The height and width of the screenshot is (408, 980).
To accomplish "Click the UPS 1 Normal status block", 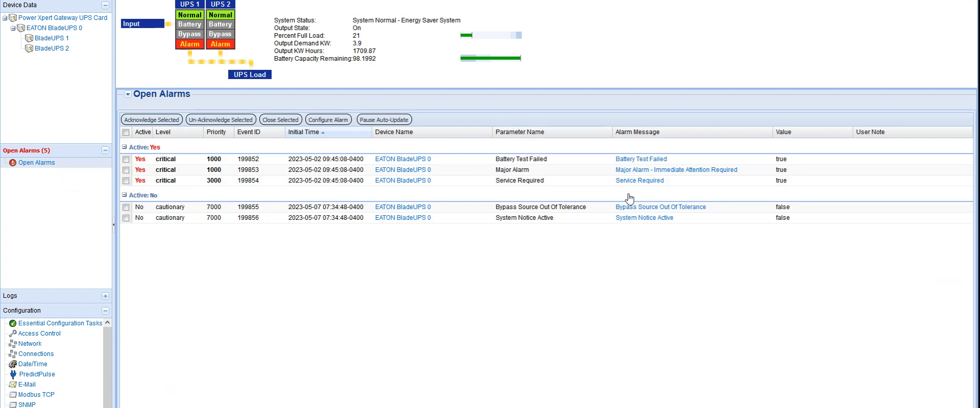I will [x=190, y=15].
